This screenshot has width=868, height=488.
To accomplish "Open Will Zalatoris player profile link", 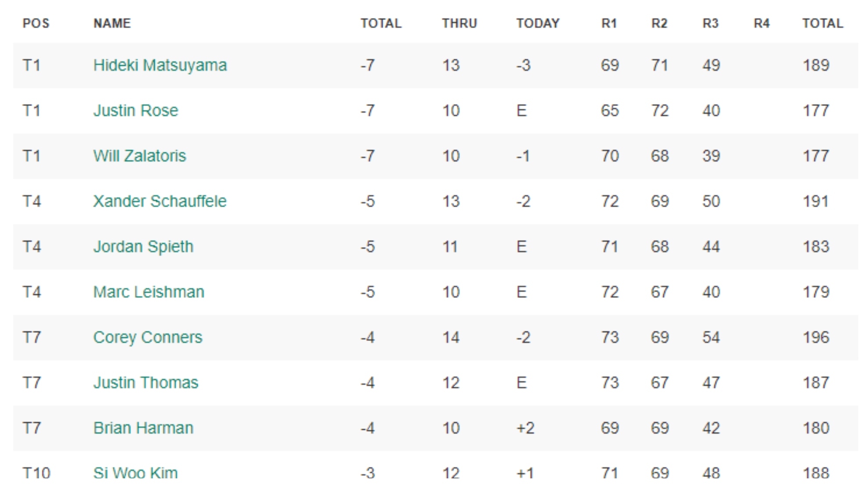I will click(139, 156).
